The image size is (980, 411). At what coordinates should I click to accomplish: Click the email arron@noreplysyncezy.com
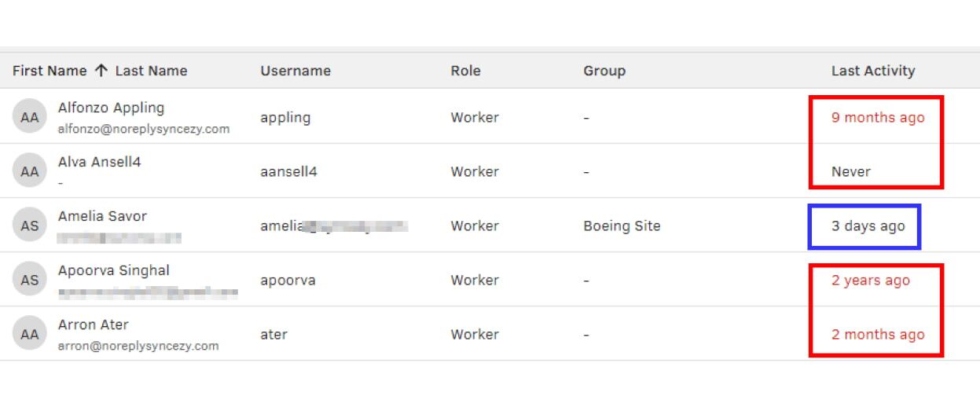138,346
